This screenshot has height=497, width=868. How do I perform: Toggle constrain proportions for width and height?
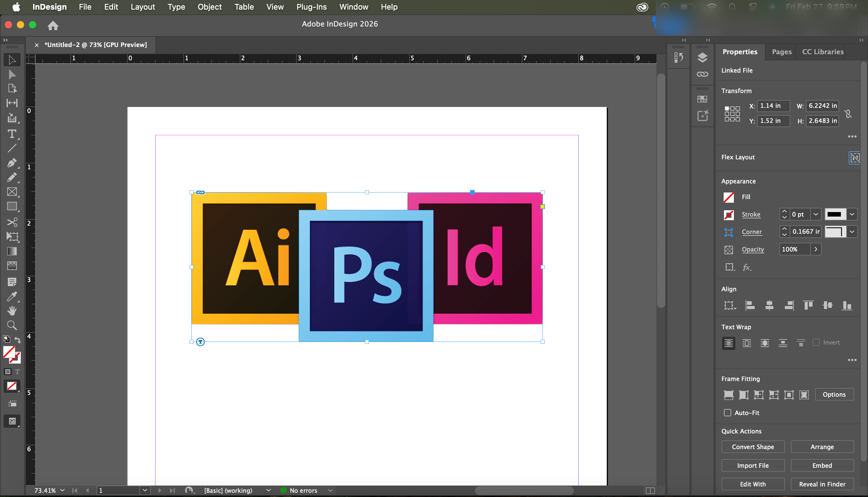click(x=848, y=113)
